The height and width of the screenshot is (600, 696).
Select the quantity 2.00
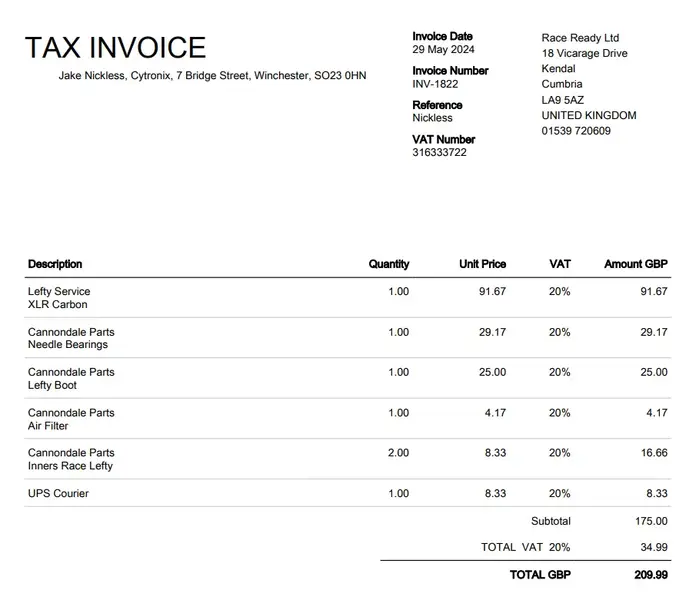[x=399, y=453]
